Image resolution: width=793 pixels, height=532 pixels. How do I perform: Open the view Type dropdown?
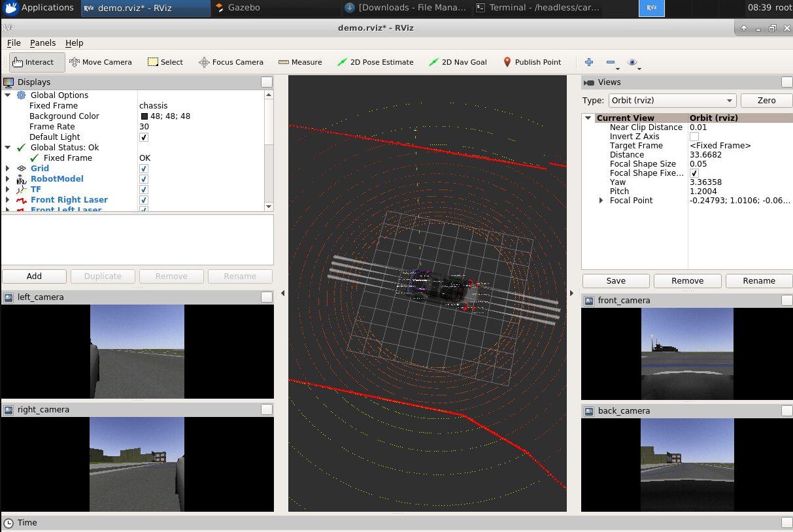click(671, 101)
